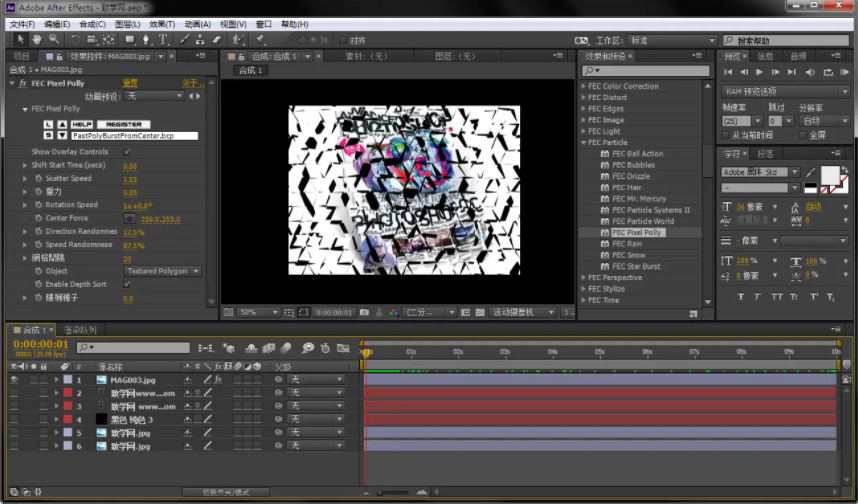Show channel and color management settings
The height and width of the screenshot is (504, 858).
[393, 312]
